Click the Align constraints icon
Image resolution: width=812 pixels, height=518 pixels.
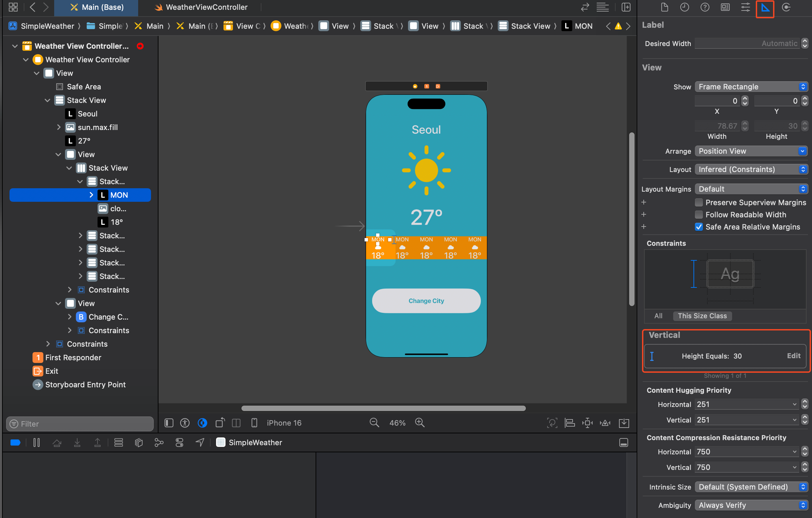point(570,423)
